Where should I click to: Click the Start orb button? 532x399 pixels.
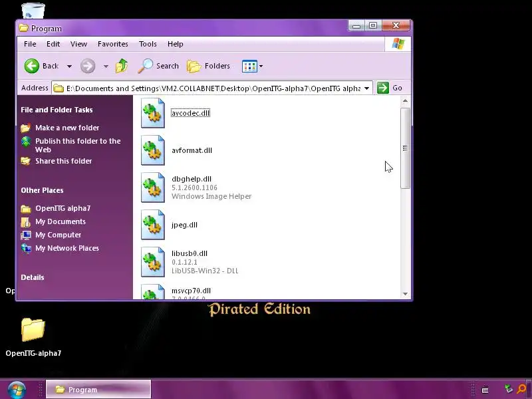click(16, 389)
